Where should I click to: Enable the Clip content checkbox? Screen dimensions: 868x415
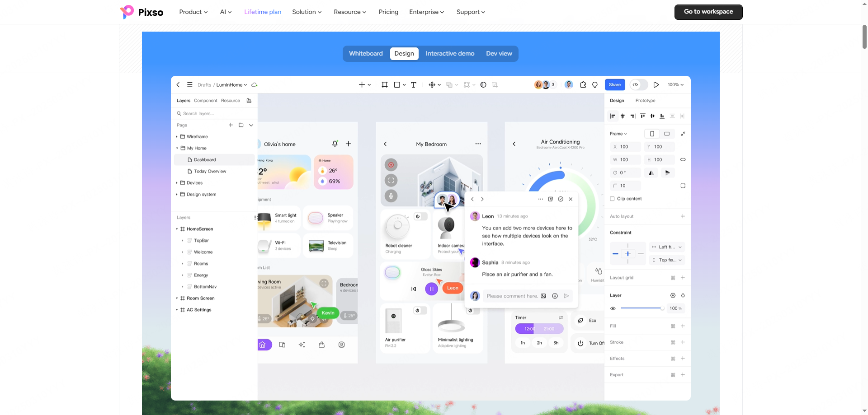(x=612, y=199)
